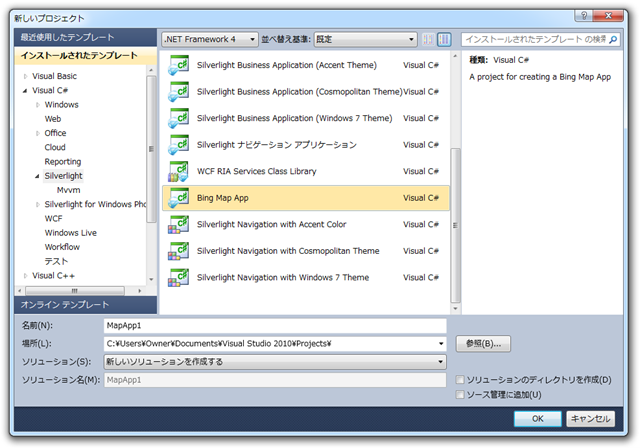This screenshot has height=448, width=640.
Task: Expand Silverlight for Windows Phone node
Action: [38, 204]
